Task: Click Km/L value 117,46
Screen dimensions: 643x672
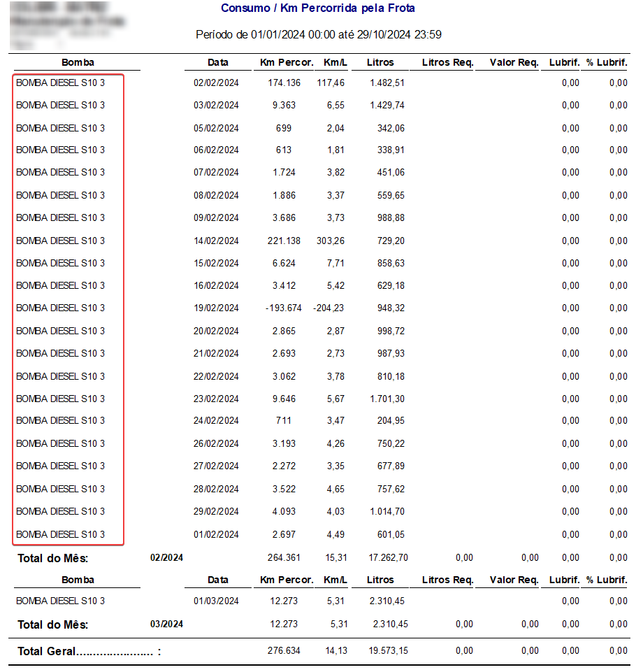Action: [x=331, y=83]
